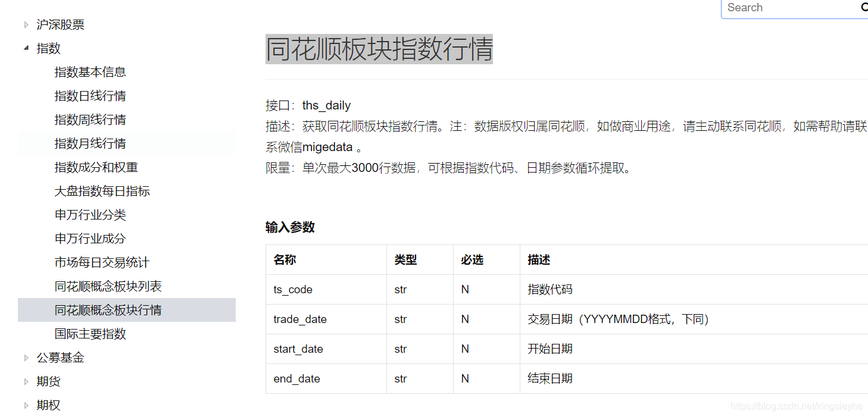
Task: Open 指数基本信息 in the sidebar
Action: (90, 72)
